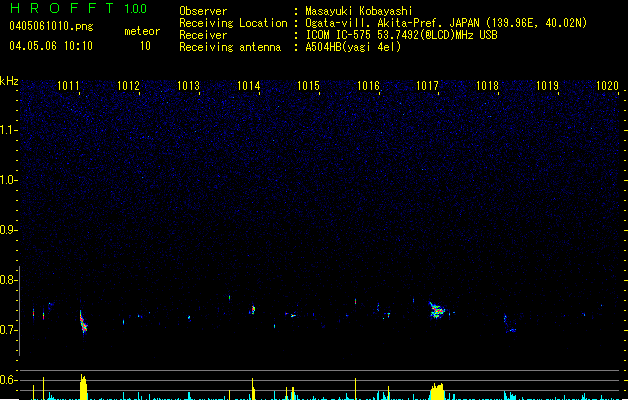The width and height of the screenshot is (629, 400).
Task: Click the 'meteor' count label
Action: [142, 31]
